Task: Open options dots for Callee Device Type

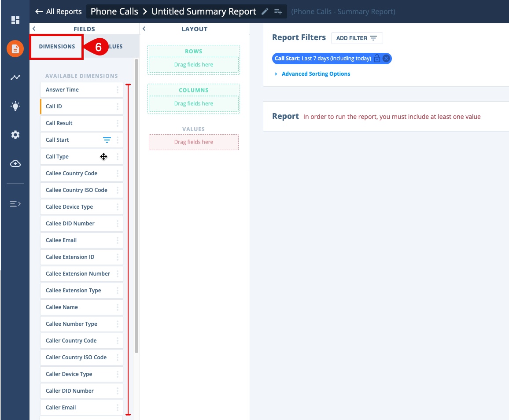Action: pos(118,207)
